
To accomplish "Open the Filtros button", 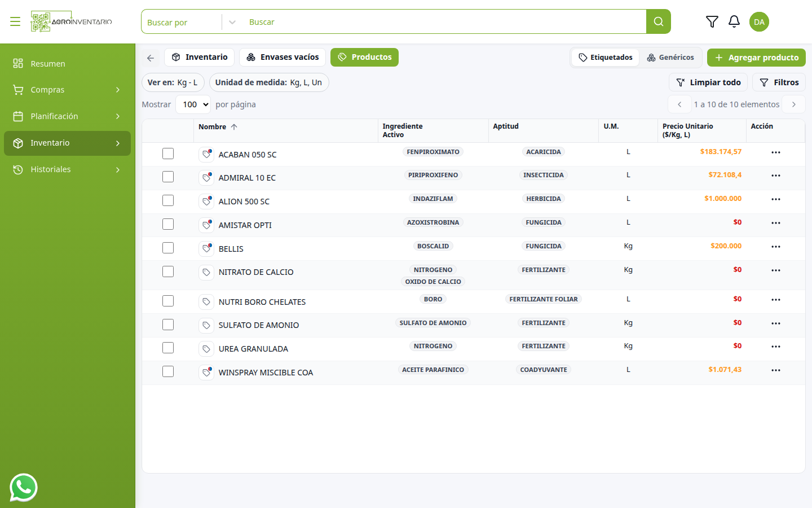I will pyautogui.click(x=779, y=82).
